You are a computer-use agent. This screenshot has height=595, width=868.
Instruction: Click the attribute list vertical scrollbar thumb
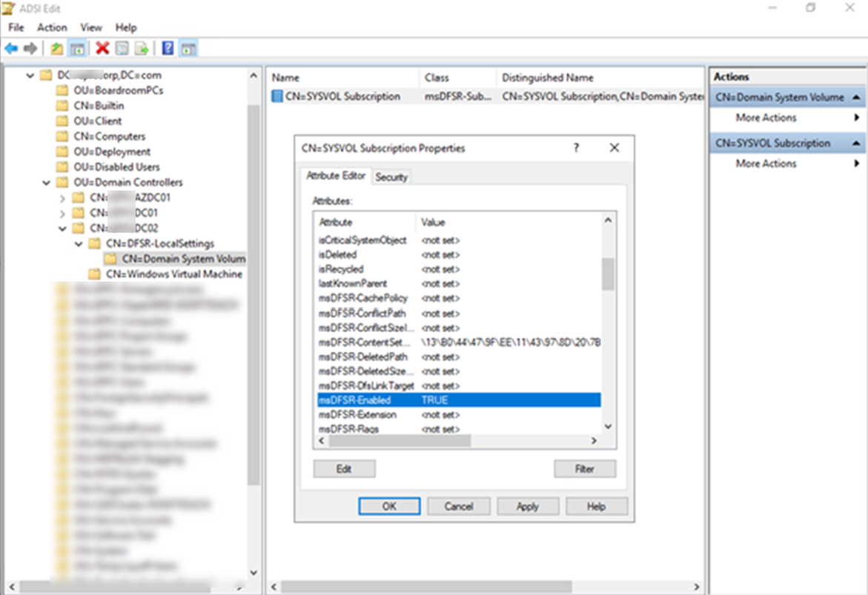(x=607, y=274)
